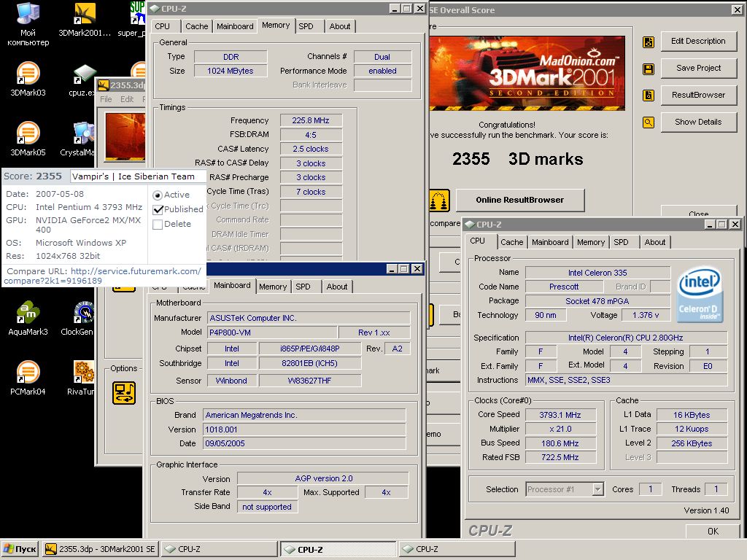Click the Online ResultBrowser button
This screenshot has height=560, width=747.
coord(519,200)
